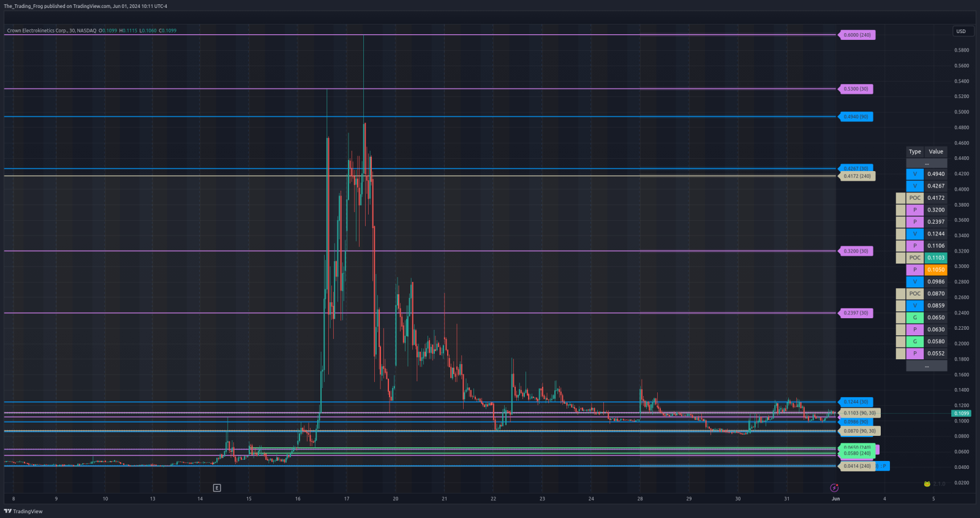The width and height of the screenshot is (980, 518).
Task: Click the purple P type cell beside 0.3200
Action: (x=915, y=210)
